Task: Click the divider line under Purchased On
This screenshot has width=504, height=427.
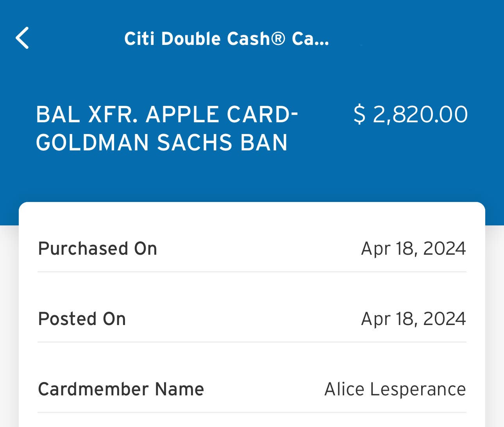Action: tap(252, 272)
